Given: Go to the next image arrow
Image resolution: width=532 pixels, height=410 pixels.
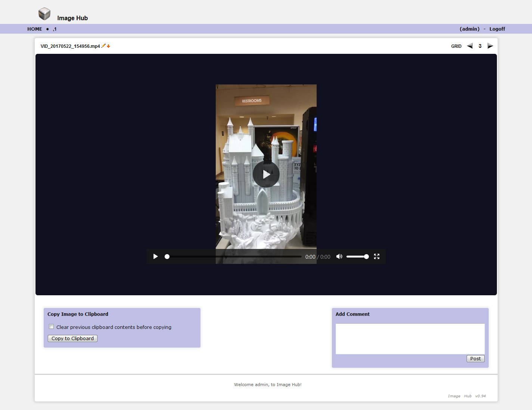Looking at the screenshot, I should pos(490,46).
